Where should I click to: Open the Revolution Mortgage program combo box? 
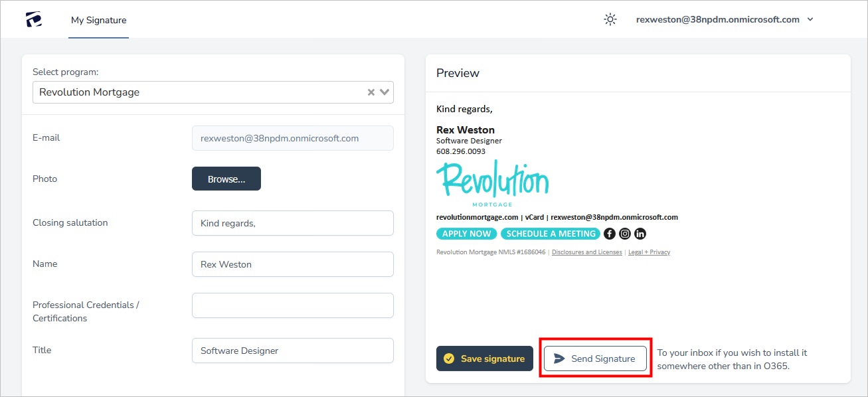pyautogui.click(x=199, y=92)
